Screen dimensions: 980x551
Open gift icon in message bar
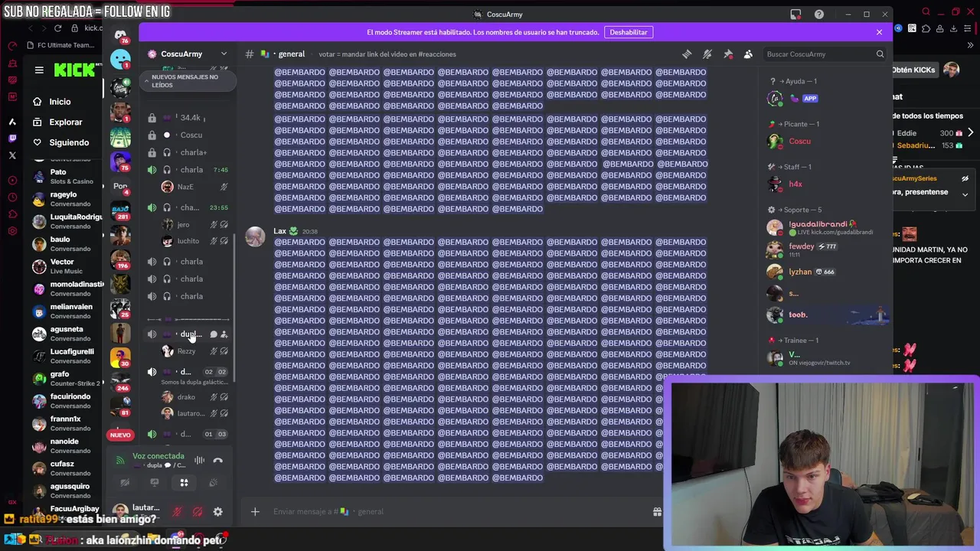point(657,512)
